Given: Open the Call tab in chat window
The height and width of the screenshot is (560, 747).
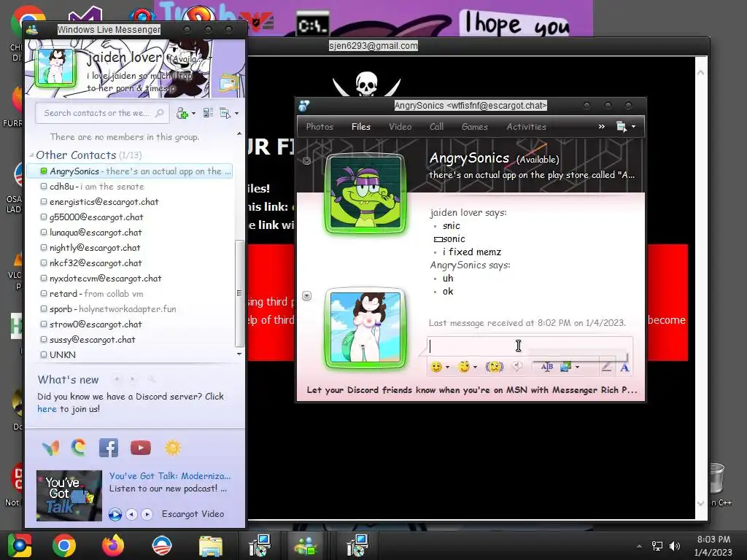Looking at the screenshot, I should click(436, 127).
